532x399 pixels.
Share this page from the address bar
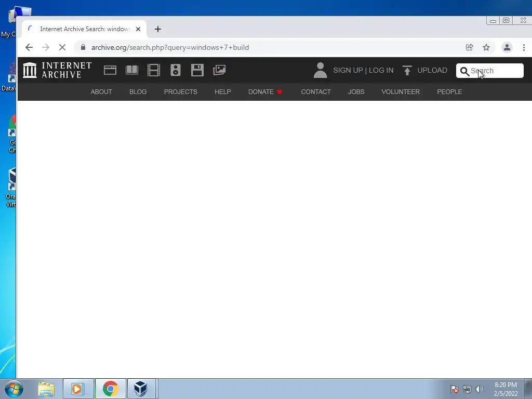point(469,47)
